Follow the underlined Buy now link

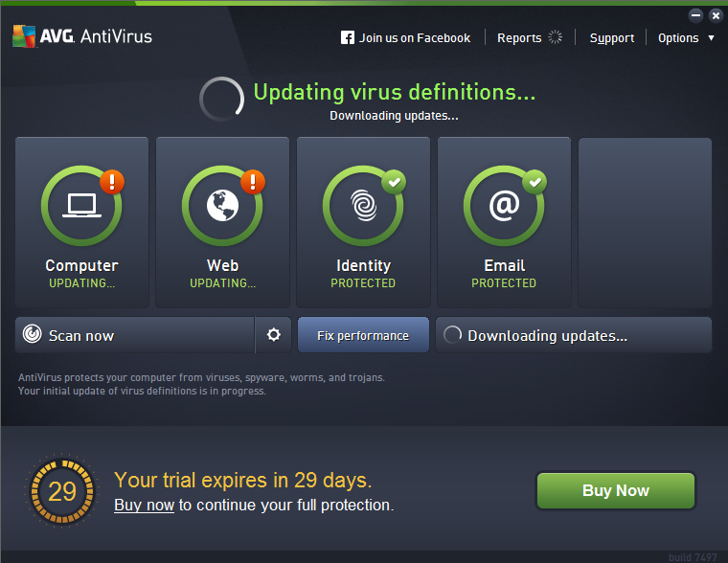click(x=144, y=505)
